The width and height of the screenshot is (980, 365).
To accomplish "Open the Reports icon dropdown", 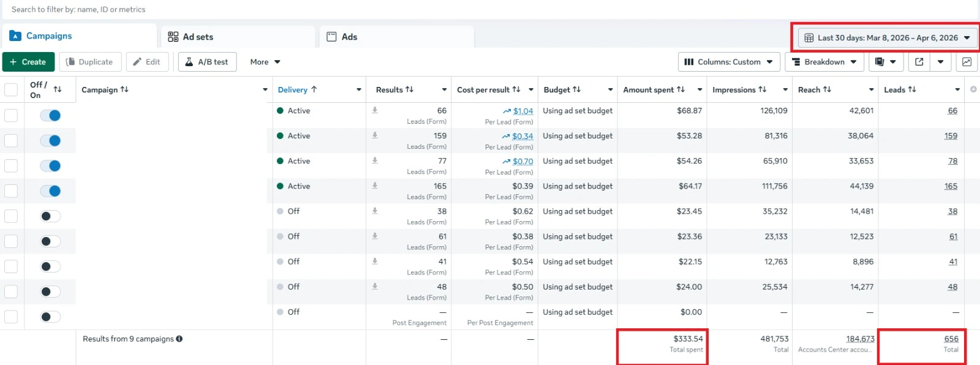I will click(885, 62).
